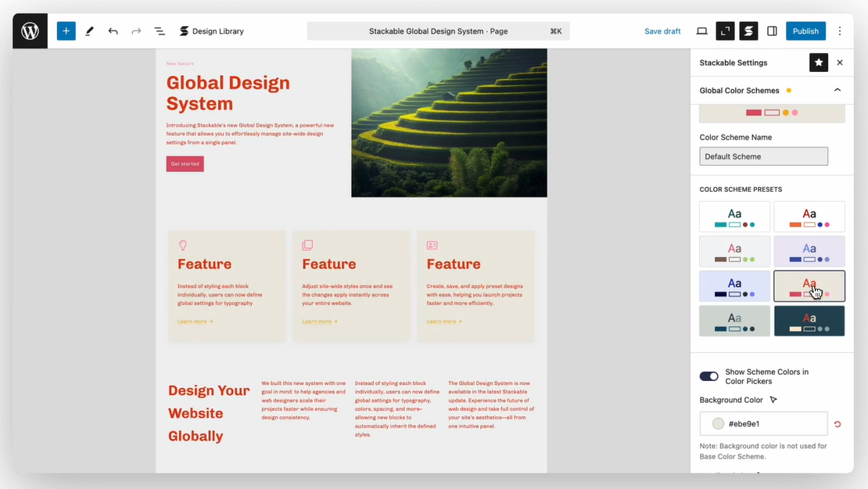
Task: Click the Color Scheme Name input field
Action: pos(762,156)
